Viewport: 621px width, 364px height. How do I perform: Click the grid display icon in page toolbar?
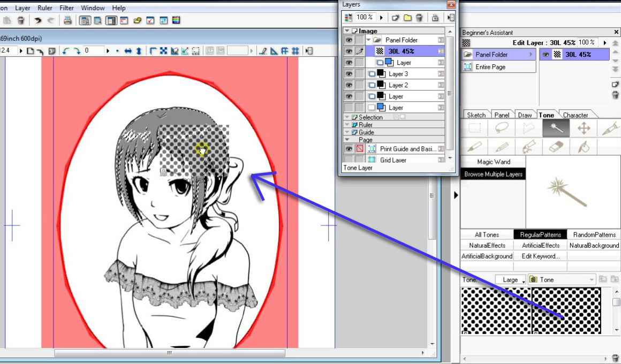pyautogui.click(x=295, y=51)
